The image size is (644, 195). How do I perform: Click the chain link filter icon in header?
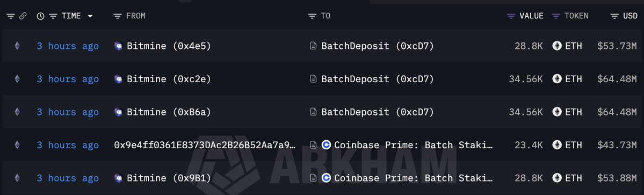click(x=23, y=16)
